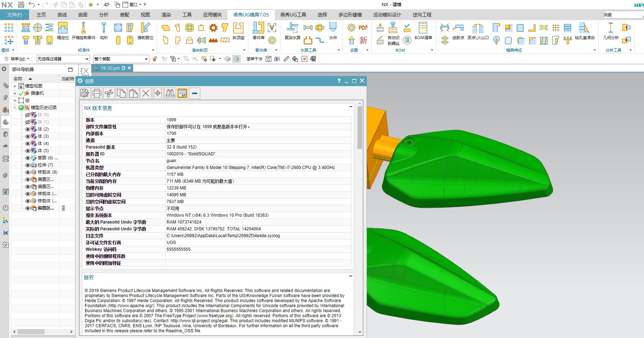Open the 开模控制零件 tool
Screen dimensions: 644x338
pos(83,28)
